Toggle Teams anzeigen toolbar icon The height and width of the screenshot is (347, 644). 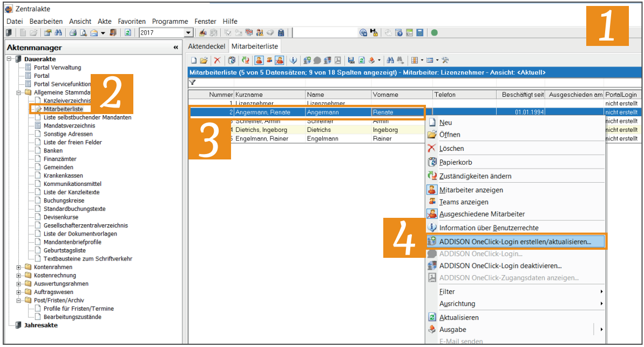[x=269, y=61]
